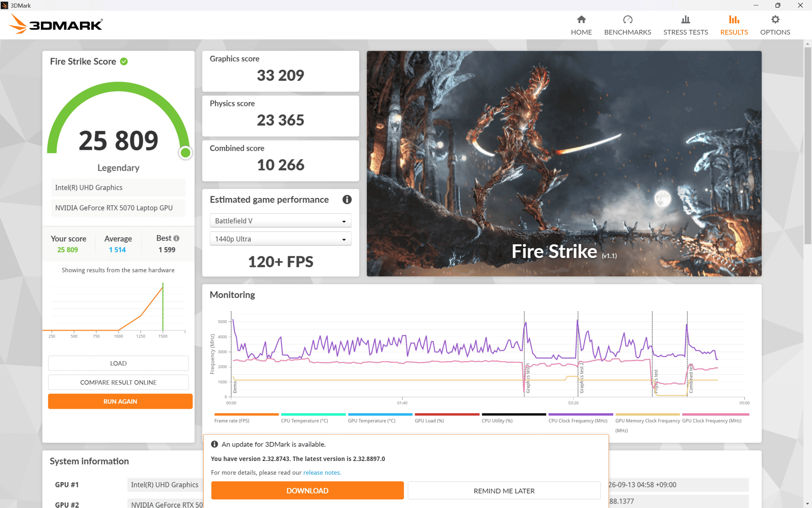812x508 pixels.
Task: Click the 120+ FPS estimate
Action: point(280,262)
